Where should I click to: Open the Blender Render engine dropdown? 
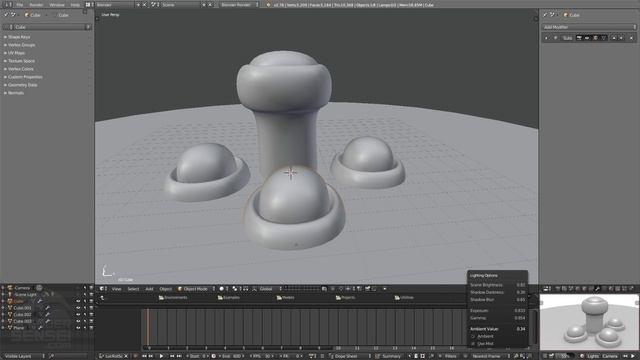pos(239,5)
